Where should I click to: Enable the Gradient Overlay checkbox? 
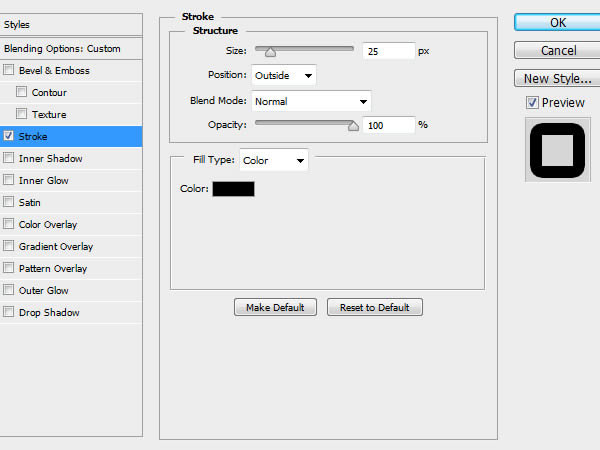[8, 246]
